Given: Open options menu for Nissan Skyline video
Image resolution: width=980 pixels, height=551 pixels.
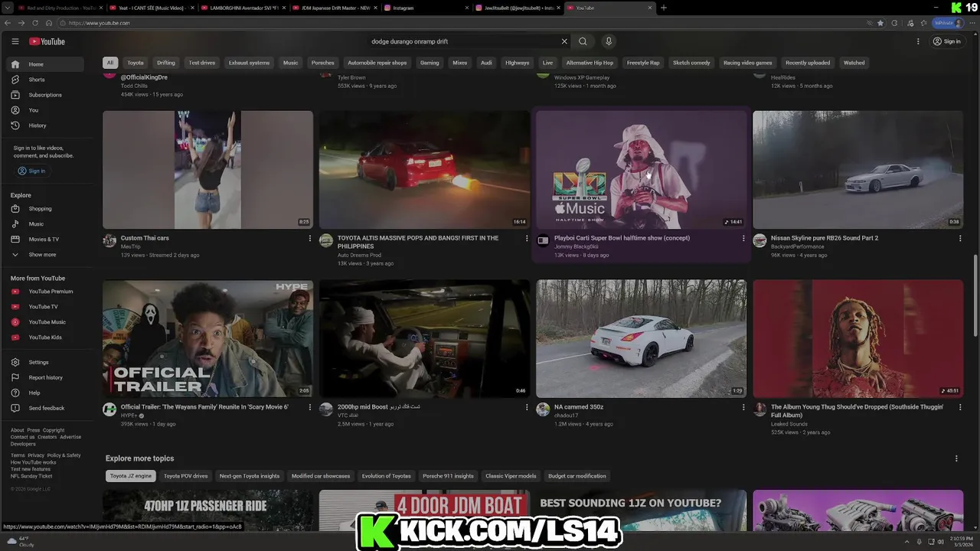Looking at the screenshot, I should point(960,239).
